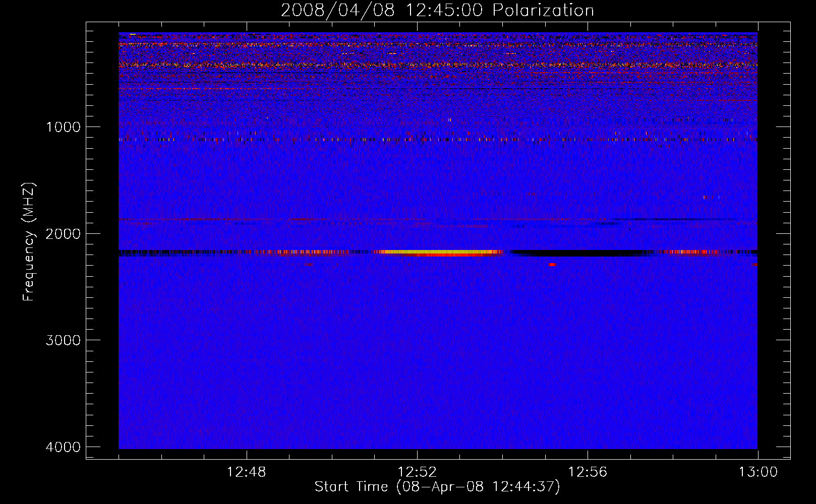Click the 12:56 time axis label
This screenshot has width=816, height=504.
tap(587, 472)
